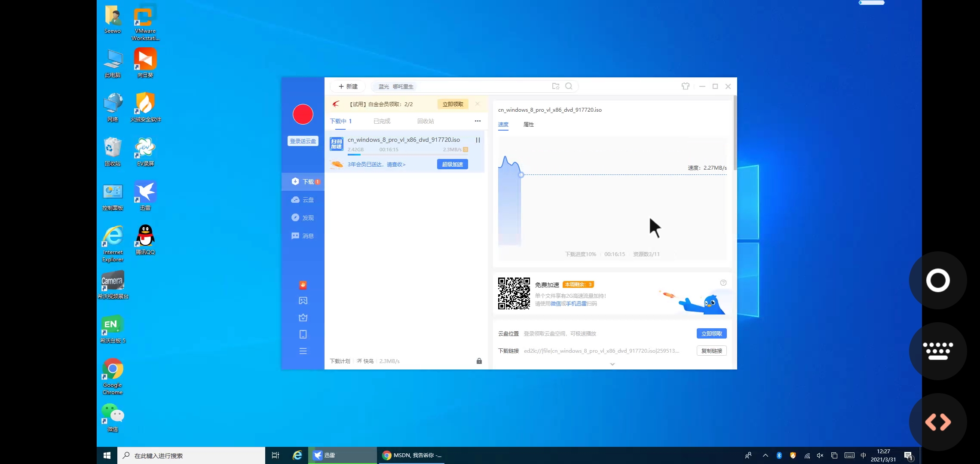
Task: Open the three-dot more options menu
Action: (478, 121)
